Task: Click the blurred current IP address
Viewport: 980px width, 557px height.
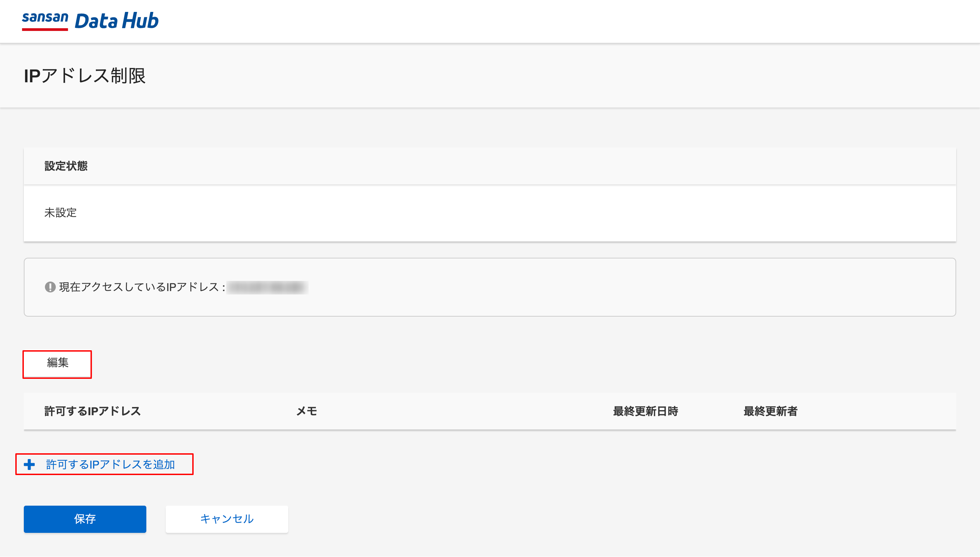Action: point(267,287)
